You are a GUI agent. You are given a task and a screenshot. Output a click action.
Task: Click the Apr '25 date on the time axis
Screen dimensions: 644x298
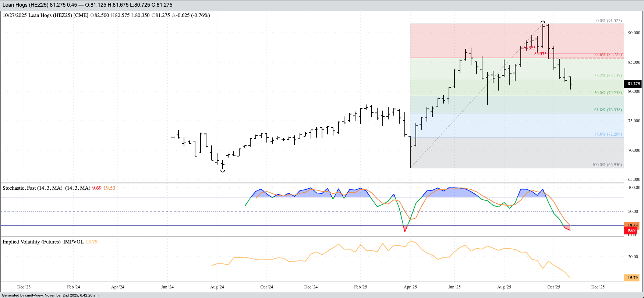point(410,287)
